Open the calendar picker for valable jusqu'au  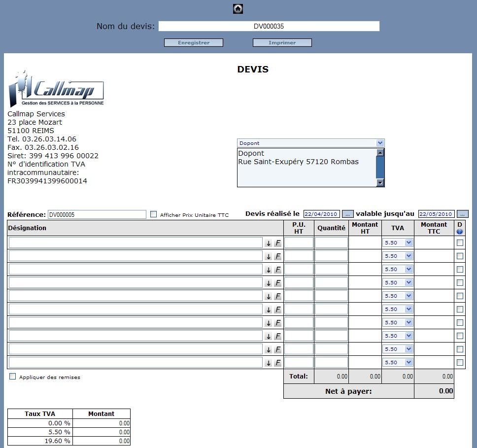pyautogui.click(x=462, y=214)
